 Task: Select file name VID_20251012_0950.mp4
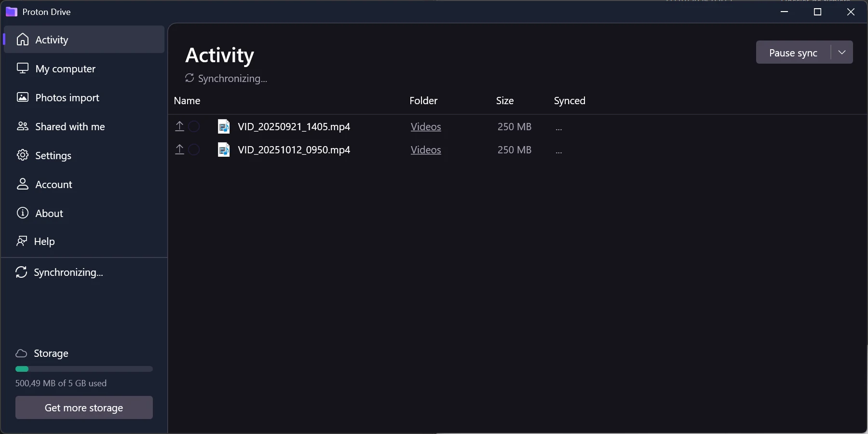click(x=294, y=150)
